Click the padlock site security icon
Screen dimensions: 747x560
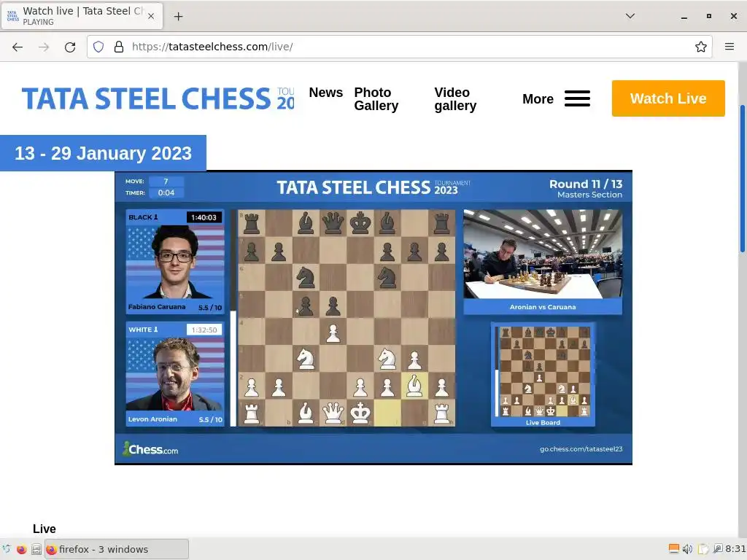click(119, 47)
